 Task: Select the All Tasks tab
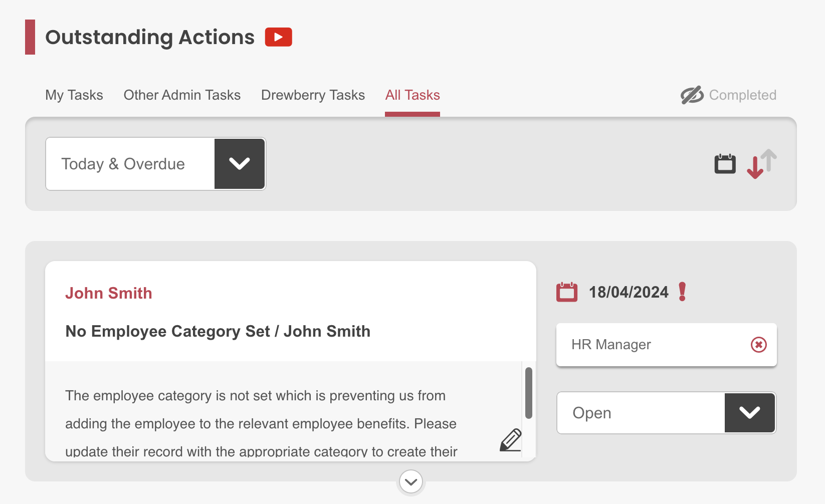click(412, 95)
